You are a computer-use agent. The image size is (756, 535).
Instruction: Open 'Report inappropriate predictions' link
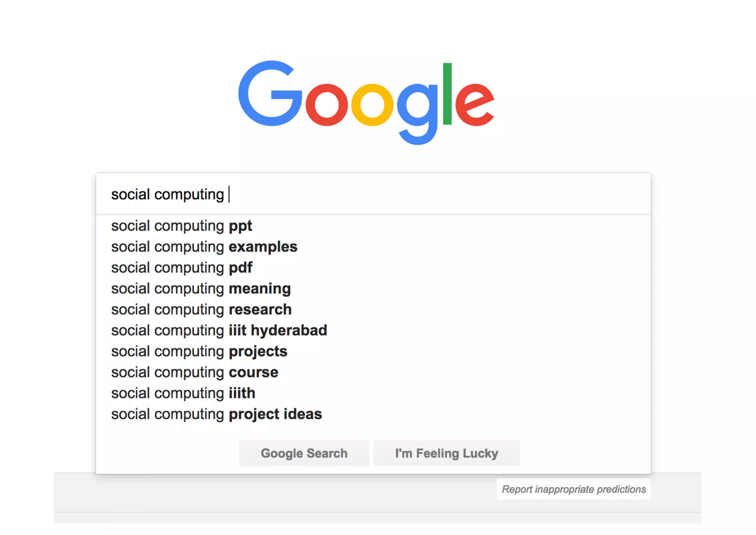coord(573,489)
